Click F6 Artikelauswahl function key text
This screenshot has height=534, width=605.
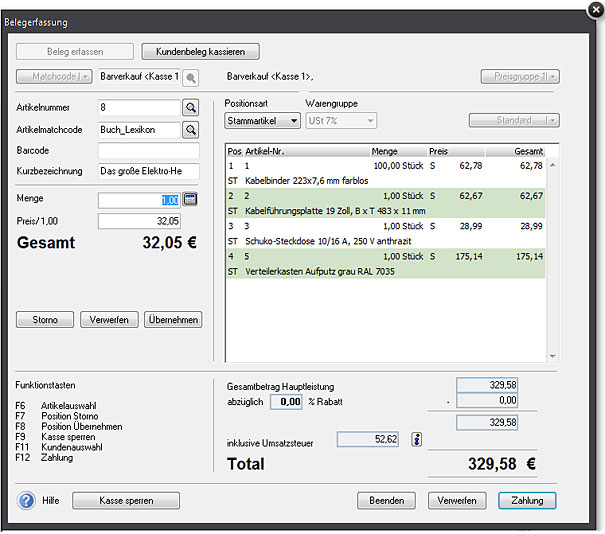point(56,406)
